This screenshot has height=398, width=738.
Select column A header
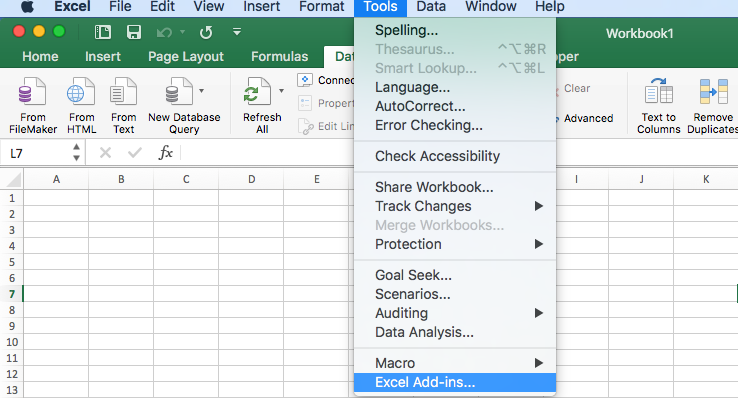coord(56,179)
